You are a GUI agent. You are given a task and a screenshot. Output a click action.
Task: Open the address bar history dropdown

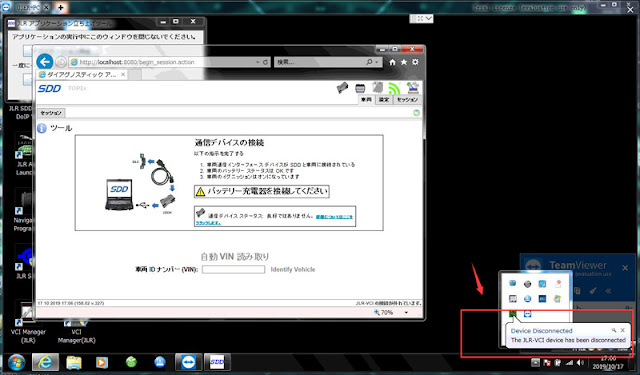(x=258, y=62)
